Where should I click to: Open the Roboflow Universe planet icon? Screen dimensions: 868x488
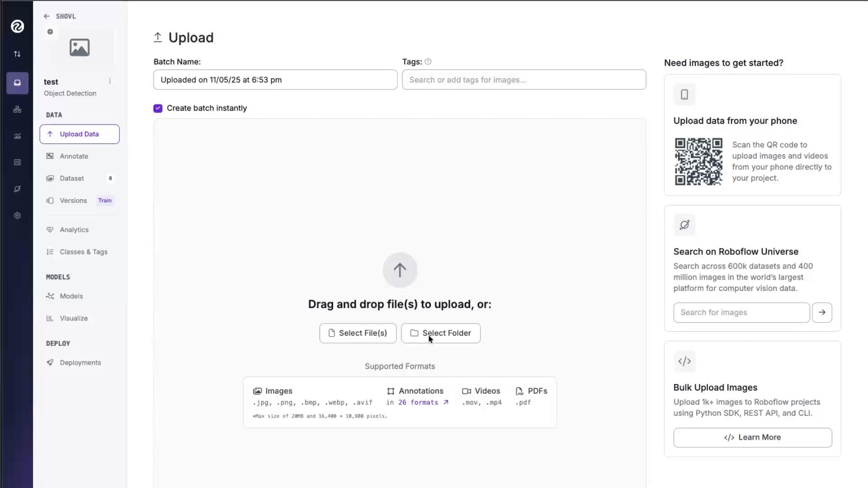tap(17, 189)
